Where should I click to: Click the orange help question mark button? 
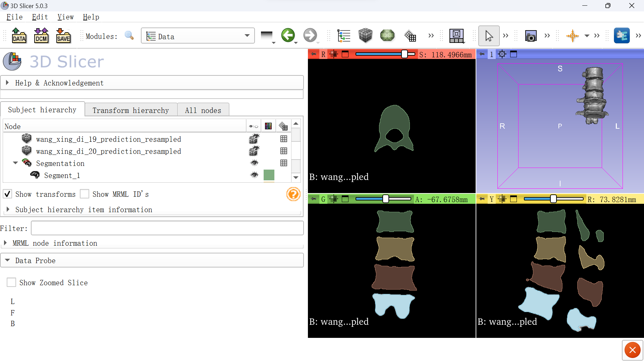point(293,194)
